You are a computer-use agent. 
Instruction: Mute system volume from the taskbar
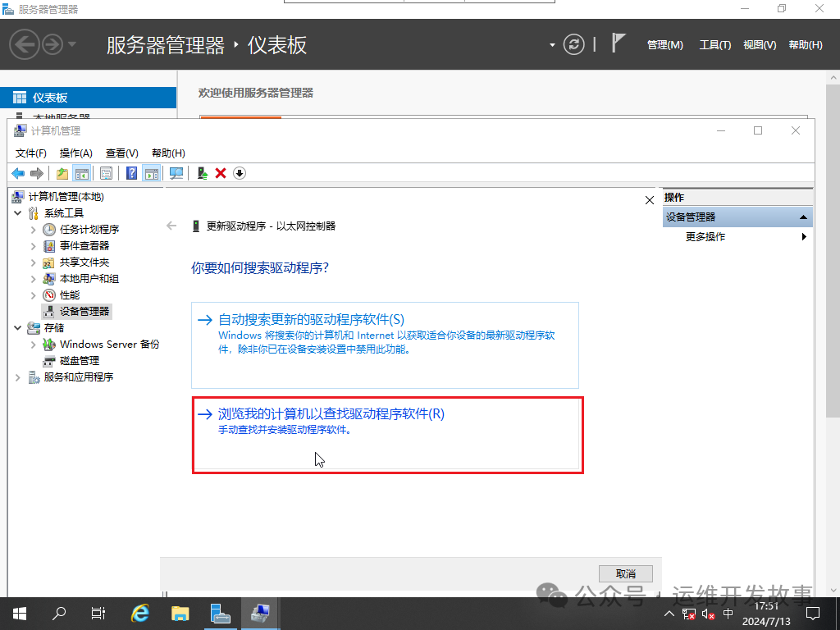[x=708, y=613]
